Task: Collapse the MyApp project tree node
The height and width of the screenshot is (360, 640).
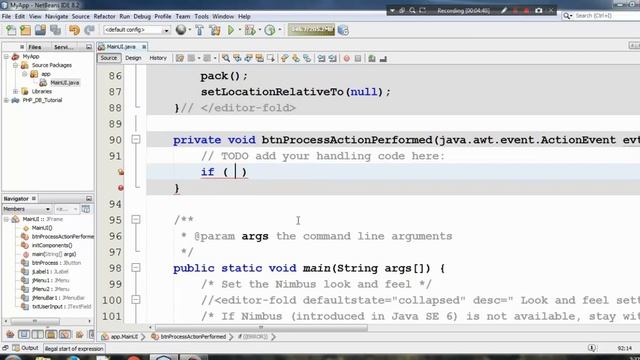Action: [6, 56]
